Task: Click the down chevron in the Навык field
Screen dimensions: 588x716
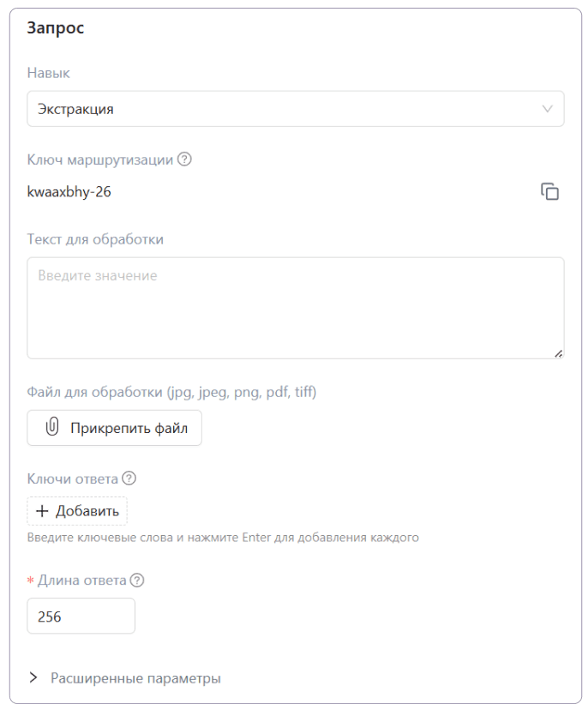Action: pos(548,109)
